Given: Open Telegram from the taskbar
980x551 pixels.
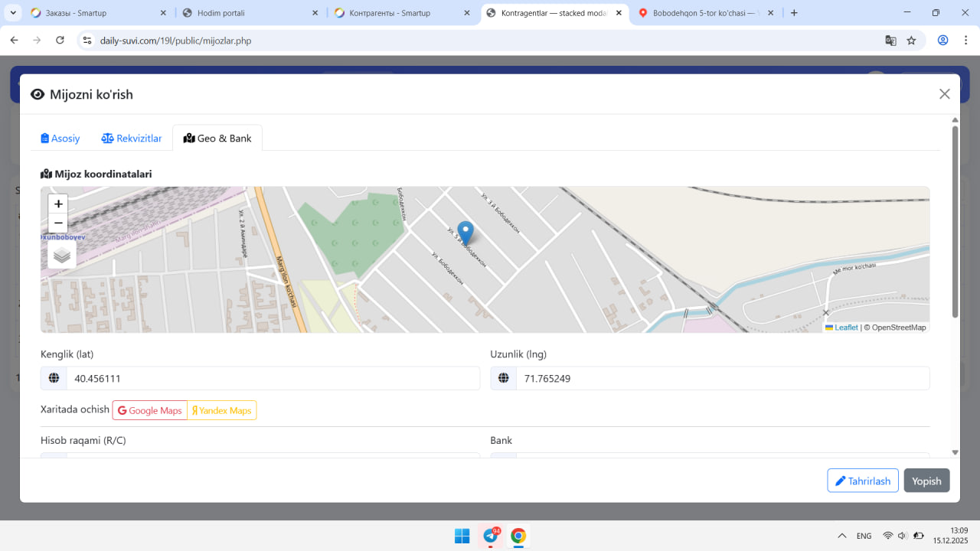Looking at the screenshot, I should pos(491,536).
